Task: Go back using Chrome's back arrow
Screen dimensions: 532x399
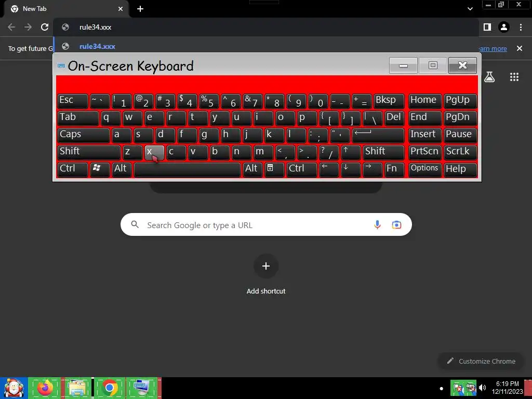Action: click(11, 27)
